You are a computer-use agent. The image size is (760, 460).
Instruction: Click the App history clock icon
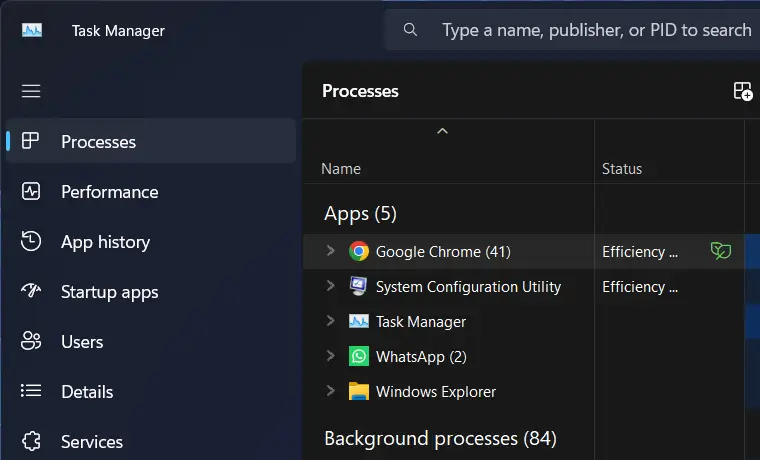click(31, 241)
